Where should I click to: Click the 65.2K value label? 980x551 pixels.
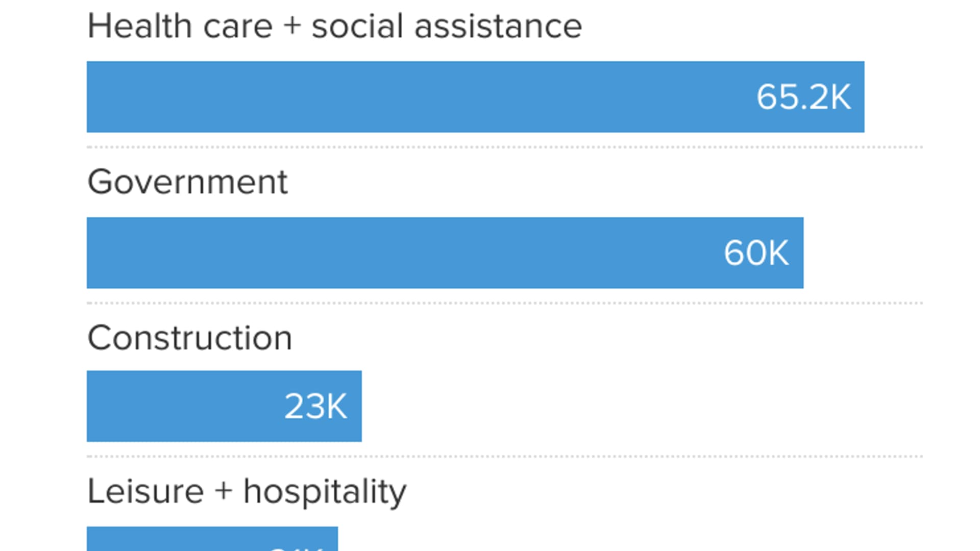[x=803, y=97]
